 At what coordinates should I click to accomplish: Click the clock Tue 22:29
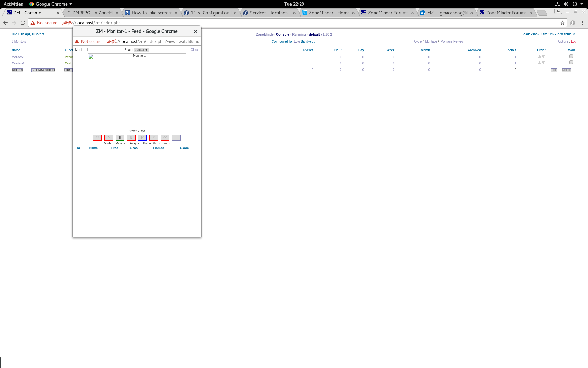click(x=294, y=4)
